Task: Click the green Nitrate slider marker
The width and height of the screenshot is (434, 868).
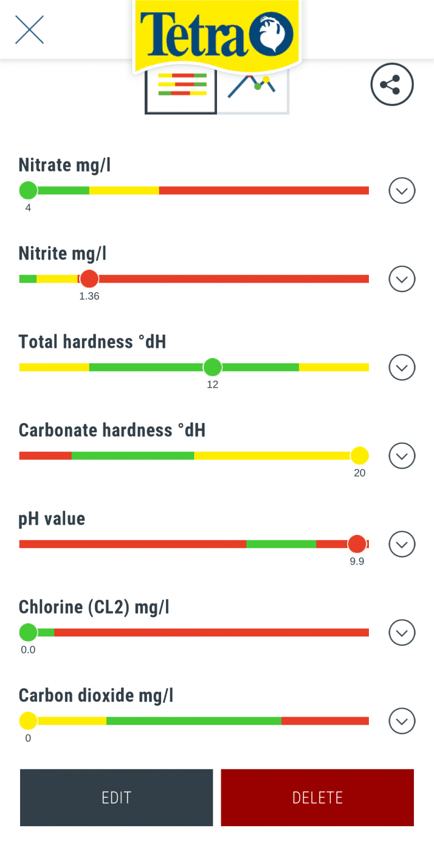Action: click(x=28, y=190)
